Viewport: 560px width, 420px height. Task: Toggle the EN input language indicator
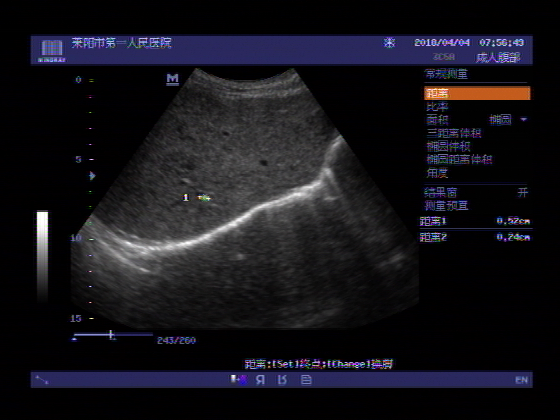point(521,380)
